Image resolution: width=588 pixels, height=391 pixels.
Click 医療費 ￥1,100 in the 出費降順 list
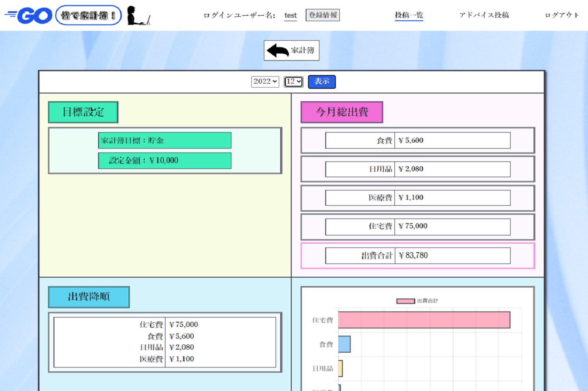[167, 359]
